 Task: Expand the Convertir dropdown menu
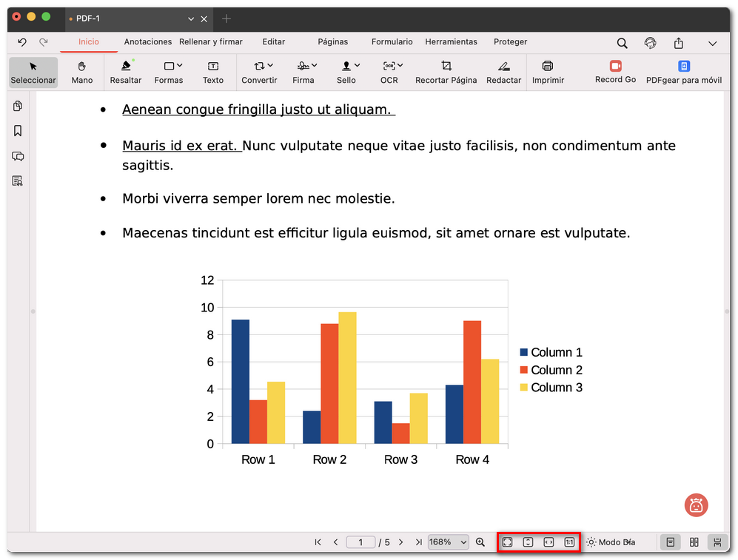point(259,72)
